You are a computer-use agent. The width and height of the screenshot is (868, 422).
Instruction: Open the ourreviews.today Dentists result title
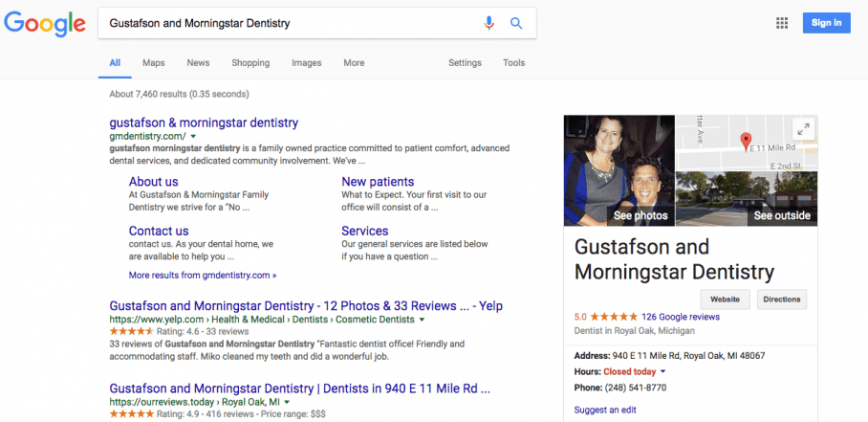point(299,389)
